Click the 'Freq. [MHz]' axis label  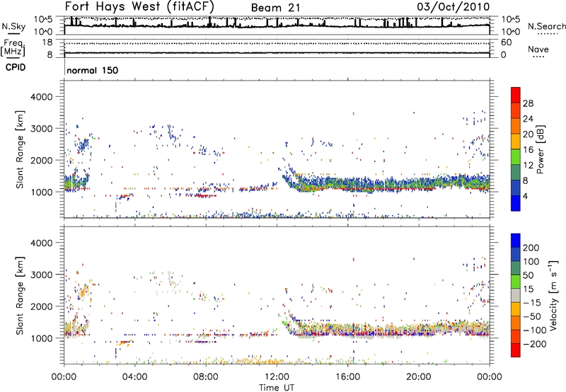(13, 48)
